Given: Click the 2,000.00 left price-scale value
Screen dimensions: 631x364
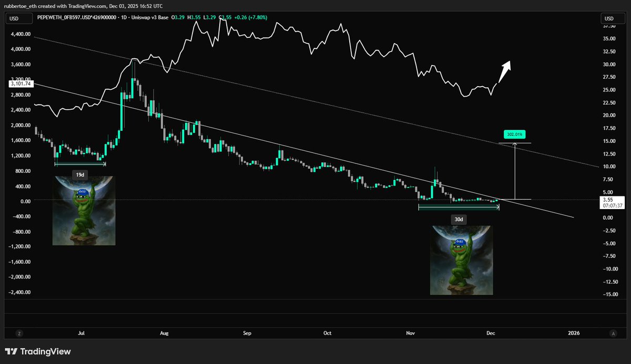Looking at the screenshot, I should [19, 126].
